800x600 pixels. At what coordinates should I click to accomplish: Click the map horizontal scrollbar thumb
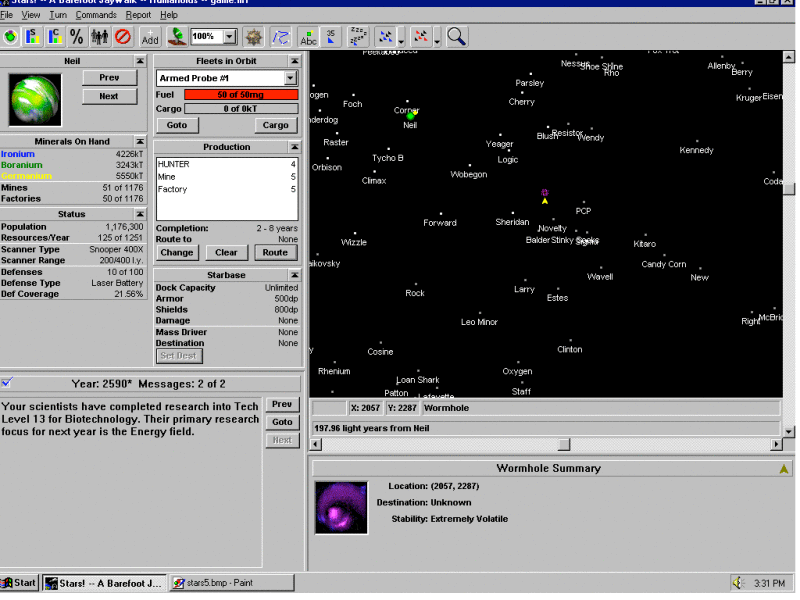tap(564, 444)
